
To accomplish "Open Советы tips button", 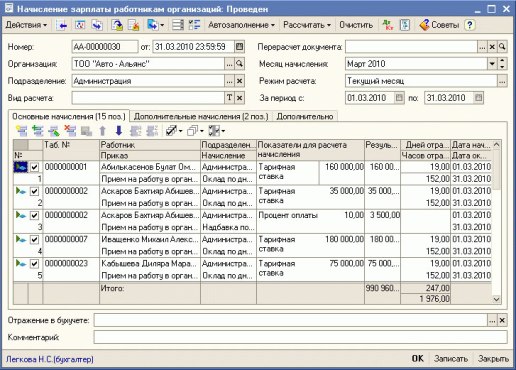I will 439,25.
